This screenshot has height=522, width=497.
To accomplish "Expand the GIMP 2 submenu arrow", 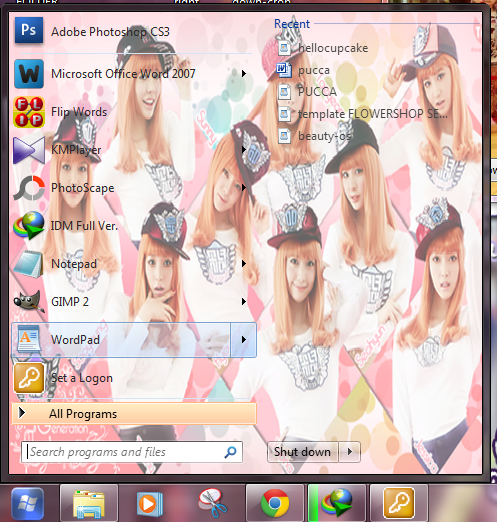I will pyautogui.click(x=244, y=302).
